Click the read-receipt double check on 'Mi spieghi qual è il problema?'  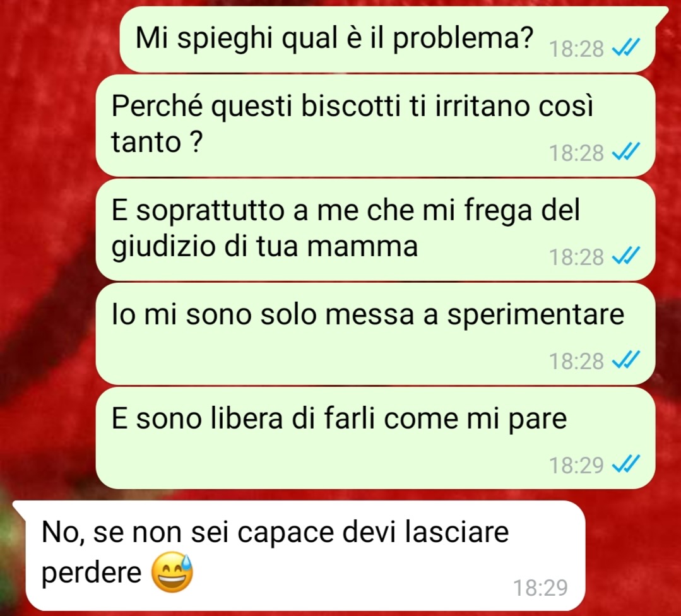pos(626,48)
